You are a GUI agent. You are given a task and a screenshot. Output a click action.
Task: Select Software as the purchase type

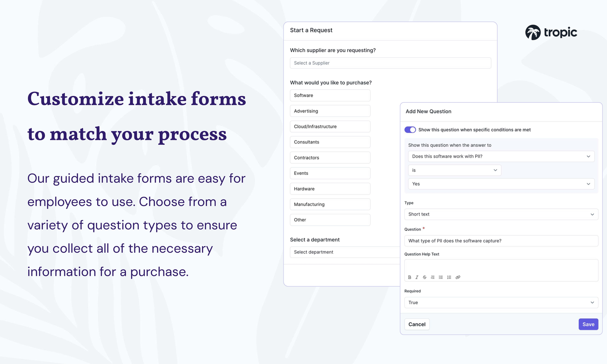coord(330,95)
